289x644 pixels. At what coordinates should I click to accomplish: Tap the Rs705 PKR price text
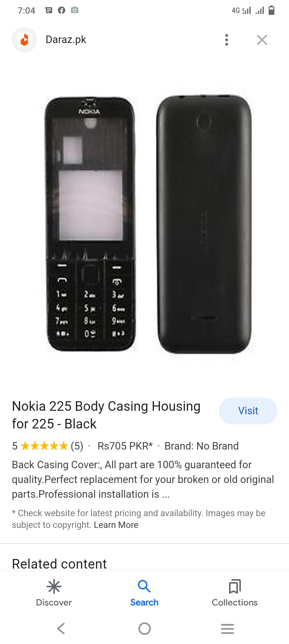[x=125, y=446]
